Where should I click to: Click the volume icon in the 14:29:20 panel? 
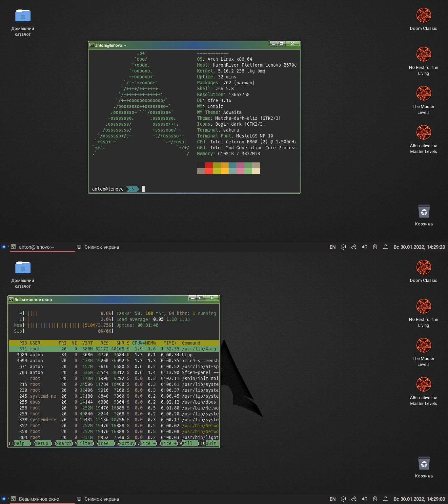click(364, 247)
